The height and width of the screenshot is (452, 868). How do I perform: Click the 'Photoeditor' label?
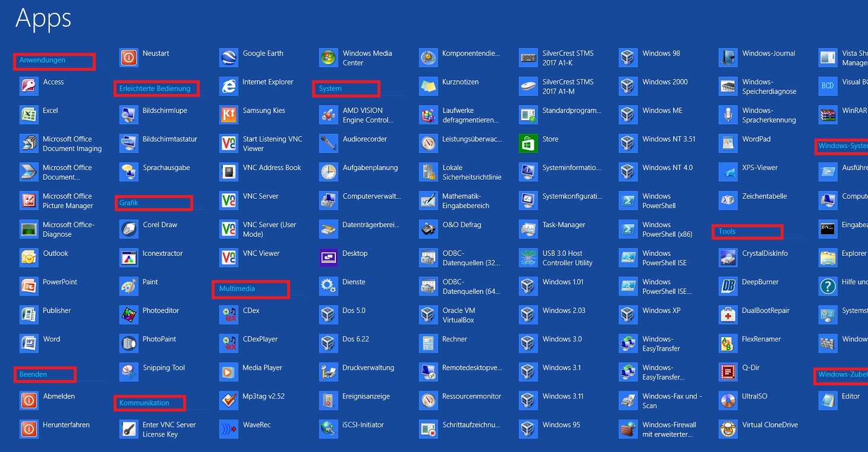click(x=161, y=310)
